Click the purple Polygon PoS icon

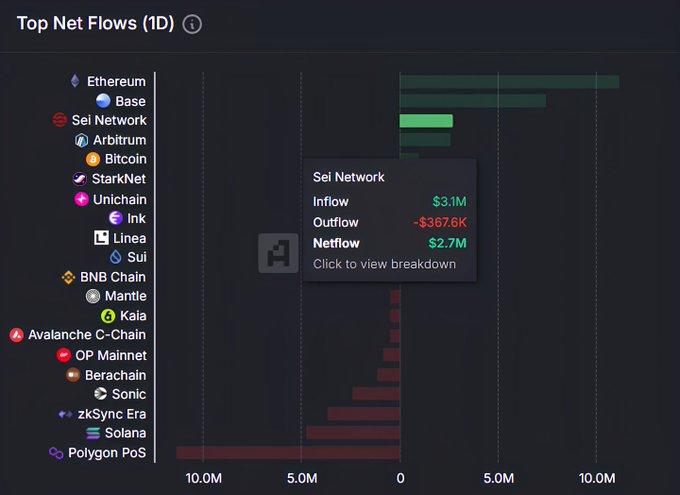(x=56, y=453)
